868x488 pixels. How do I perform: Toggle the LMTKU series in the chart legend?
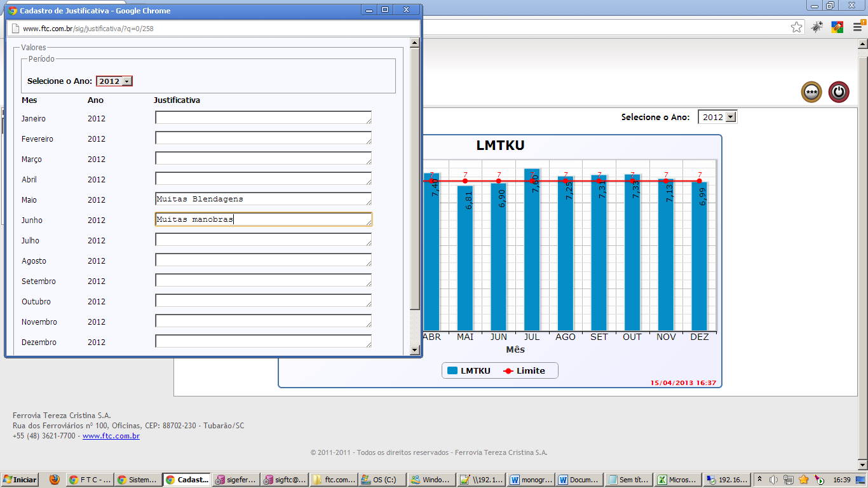tap(469, 370)
